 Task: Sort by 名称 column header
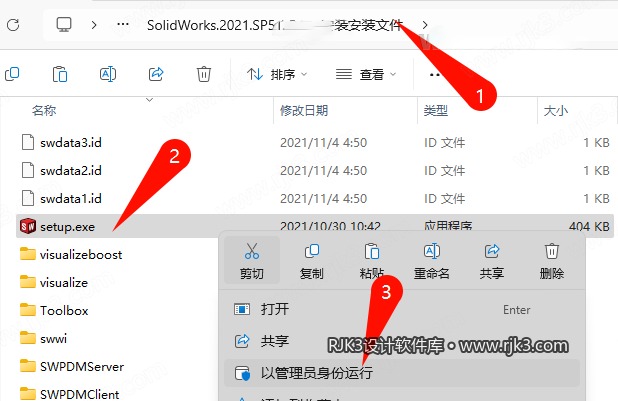[44, 110]
